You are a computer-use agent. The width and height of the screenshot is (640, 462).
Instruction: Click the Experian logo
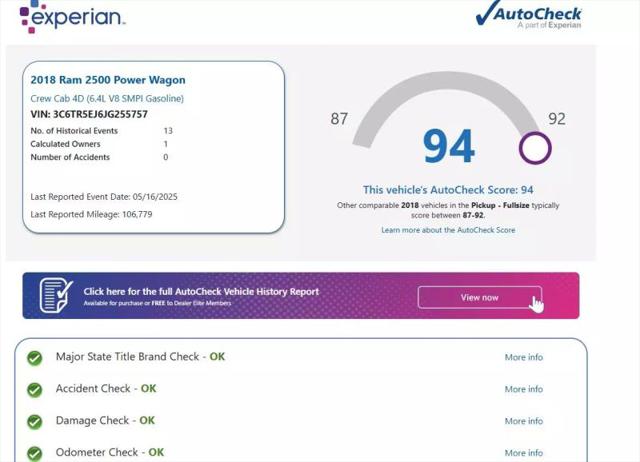click(72, 16)
